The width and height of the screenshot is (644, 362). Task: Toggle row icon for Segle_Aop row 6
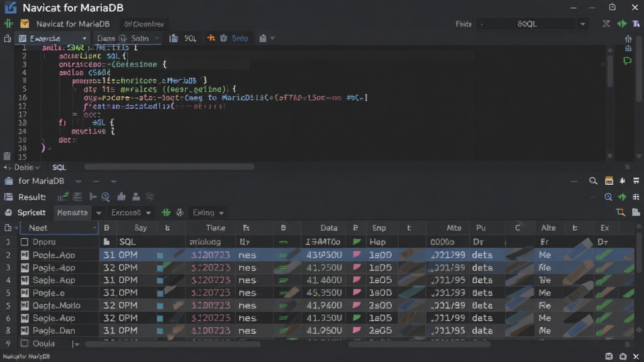point(25,318)
